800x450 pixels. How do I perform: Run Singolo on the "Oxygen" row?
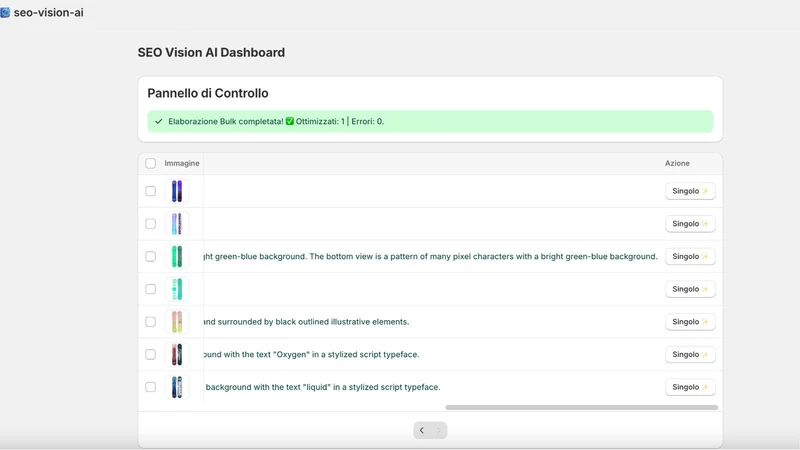(690, 354)
